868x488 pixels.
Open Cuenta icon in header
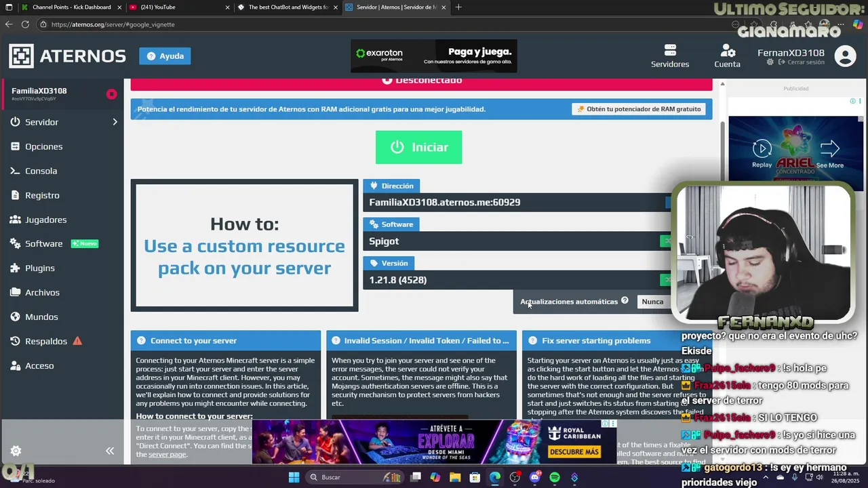pos(727,56)
